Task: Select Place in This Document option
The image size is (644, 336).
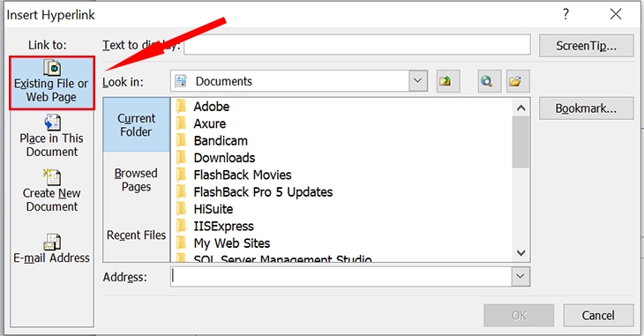Action: click(x=52, y=137)
